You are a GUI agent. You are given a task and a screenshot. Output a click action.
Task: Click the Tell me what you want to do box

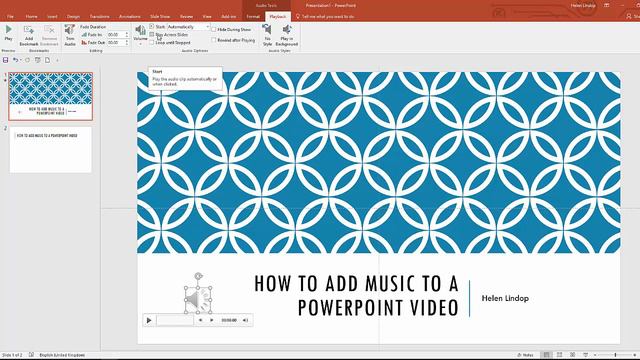[325, 17]
